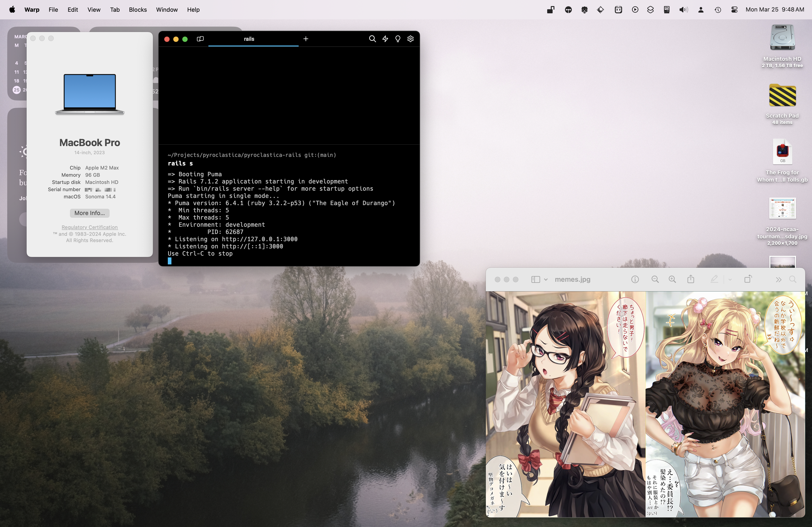Share memes.jpg using Preview share icon
Image resolution: width=812 pixels, height=527 pixels.
(x=691, y=280)
